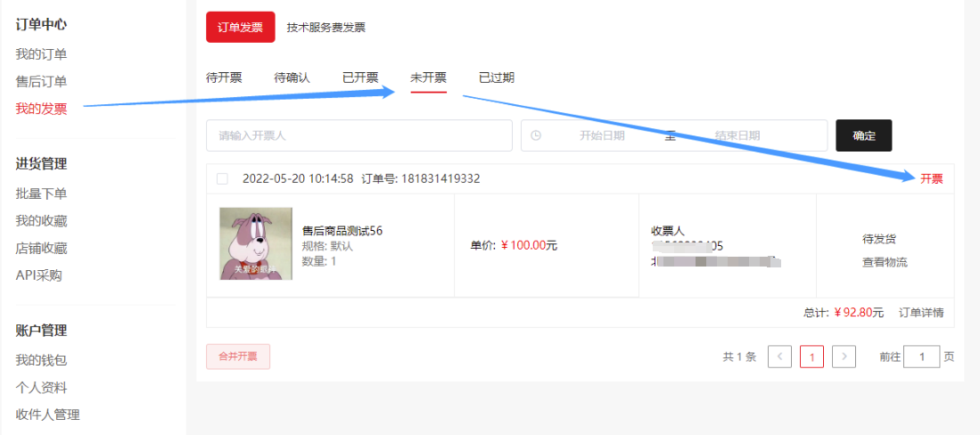Tick the checkbox beside order 181831419332
980x435 pixels.
pos(222,179)
